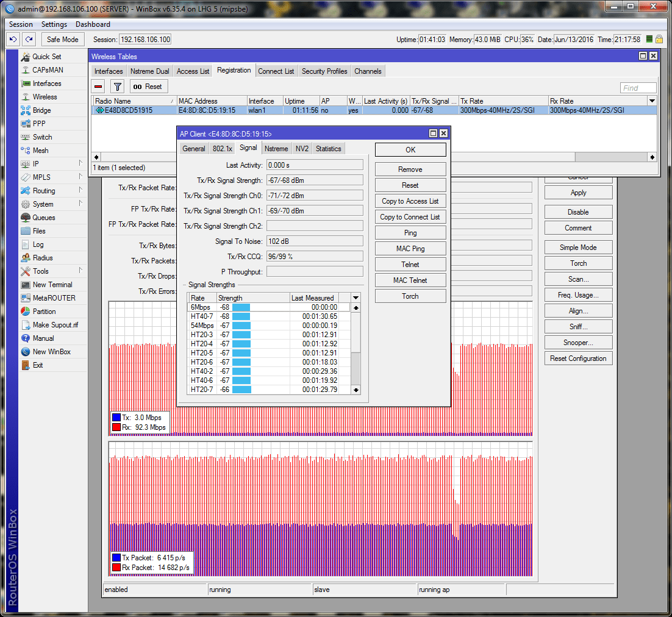Switch to the Nstreme tab

click(x=276, y=149)
